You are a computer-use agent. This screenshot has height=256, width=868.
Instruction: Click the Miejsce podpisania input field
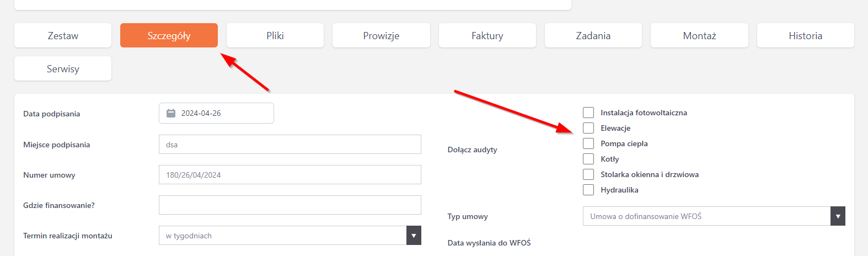click(x=290, y=145)
